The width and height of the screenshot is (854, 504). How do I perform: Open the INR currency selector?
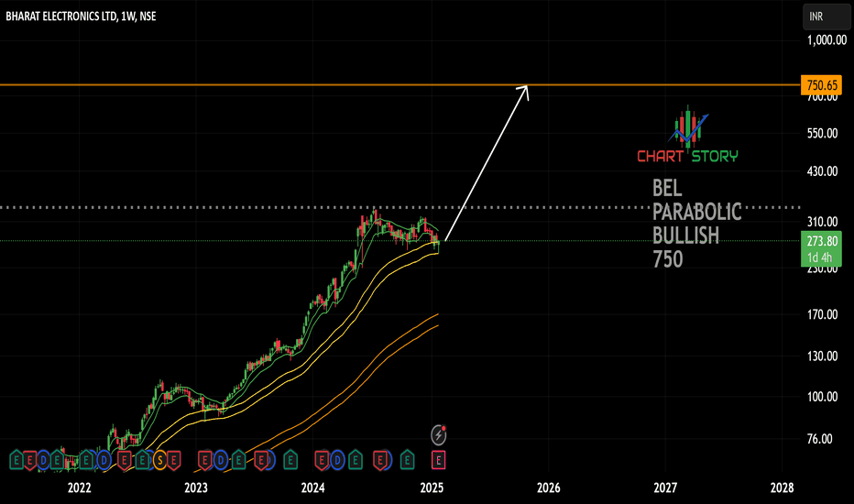tap(826, 16)
